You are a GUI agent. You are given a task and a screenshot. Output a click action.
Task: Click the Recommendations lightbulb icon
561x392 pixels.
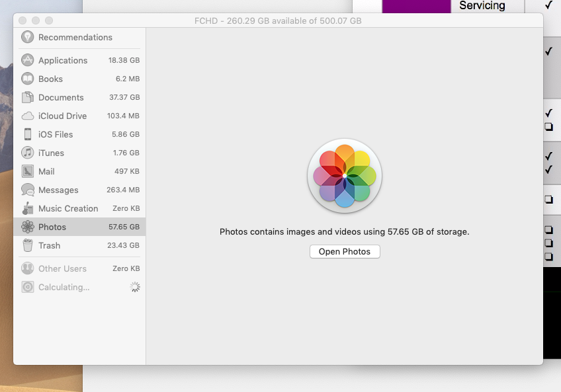click(x=28, y=37)
